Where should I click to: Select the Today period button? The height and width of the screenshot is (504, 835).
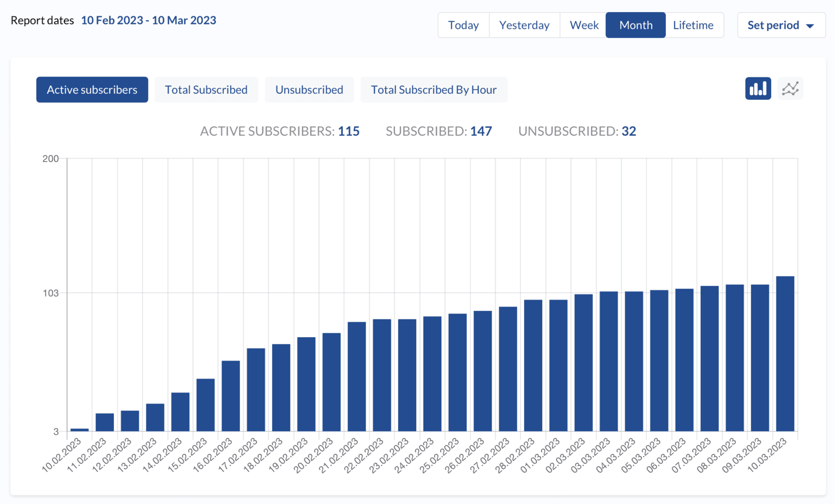coord(463,25)
